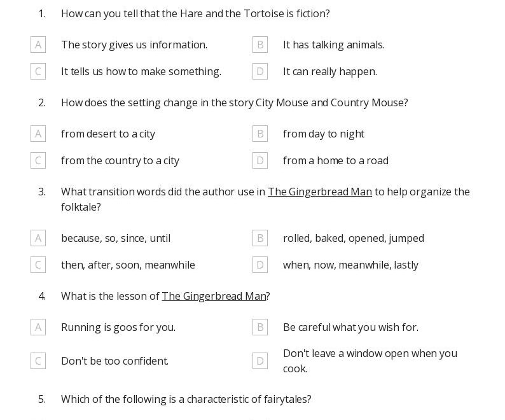Check box B for 'Be careful what you wish for'
This screenshot has height=420, width=505.
(259, 327)
